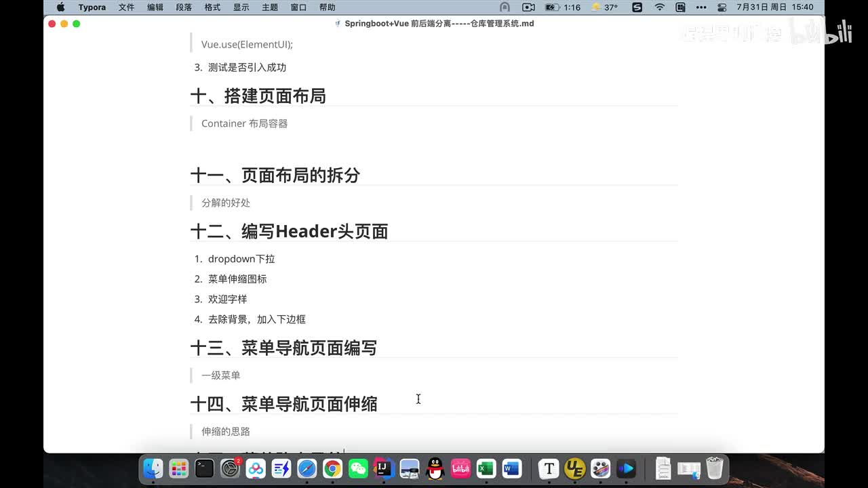
Task: Click the list item 去除背景，加入下边框
Action: 257,319
